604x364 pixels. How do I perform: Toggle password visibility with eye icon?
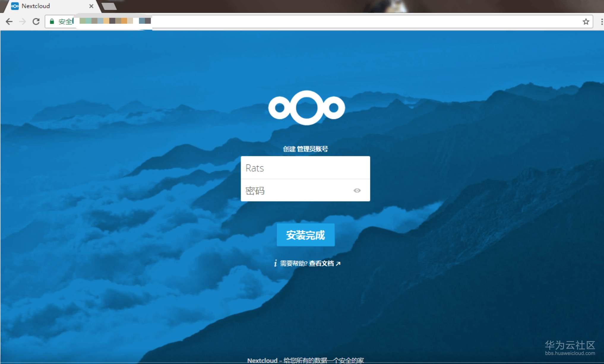point(357,190)
